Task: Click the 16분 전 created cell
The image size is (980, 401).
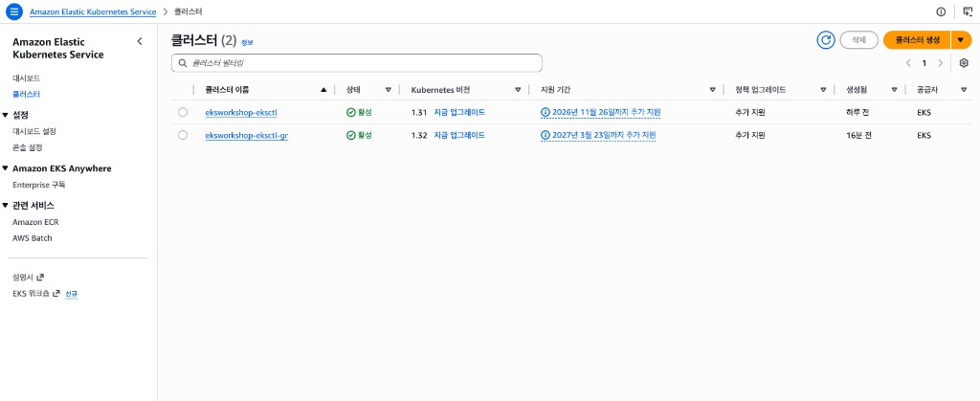Action: (858, 135)
